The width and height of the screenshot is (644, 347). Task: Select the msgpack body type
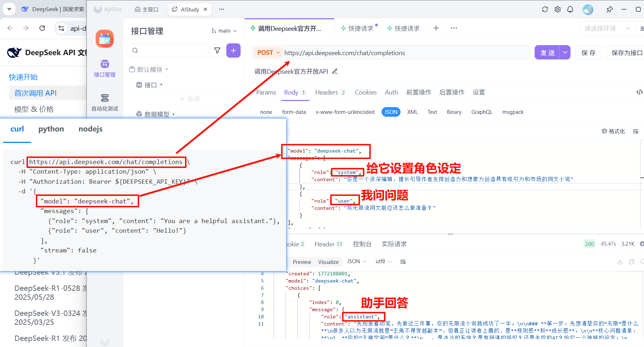tap(513, 112)
